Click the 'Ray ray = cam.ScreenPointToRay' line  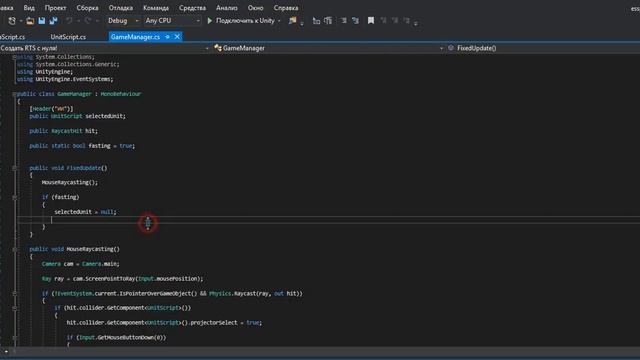[122, 279]
